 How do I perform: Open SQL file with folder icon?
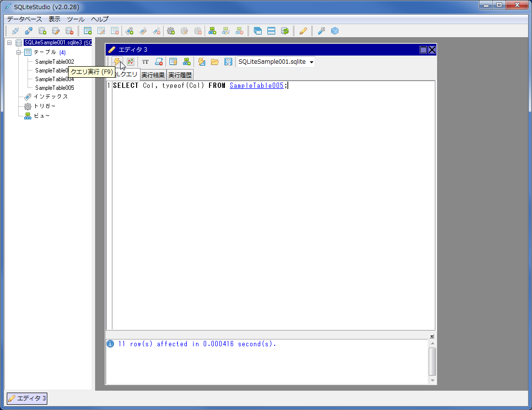coord(215,62)
